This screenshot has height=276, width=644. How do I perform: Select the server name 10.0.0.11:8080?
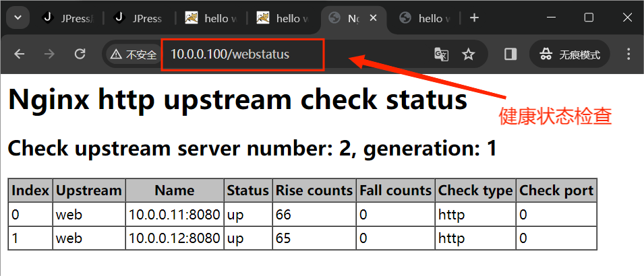click(175, 215)
